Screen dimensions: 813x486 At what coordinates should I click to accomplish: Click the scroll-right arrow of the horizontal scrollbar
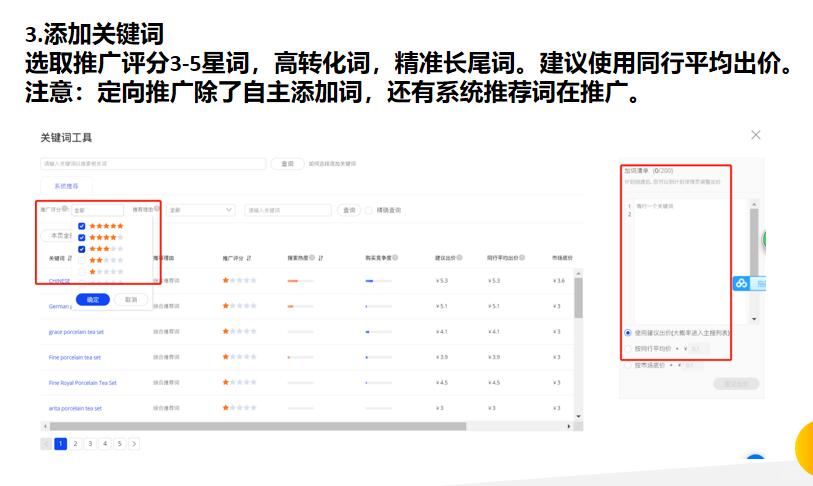(569, 426)
